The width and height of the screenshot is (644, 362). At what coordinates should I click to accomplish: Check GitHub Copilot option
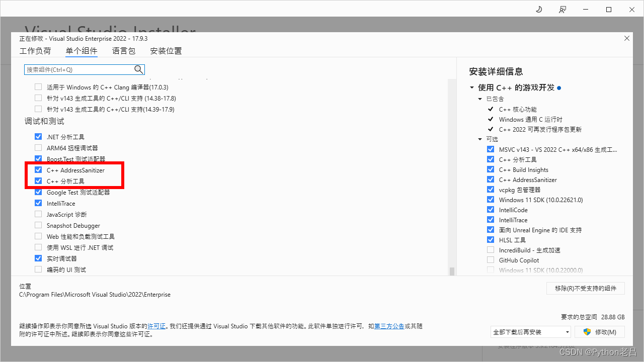click(491, 260)
